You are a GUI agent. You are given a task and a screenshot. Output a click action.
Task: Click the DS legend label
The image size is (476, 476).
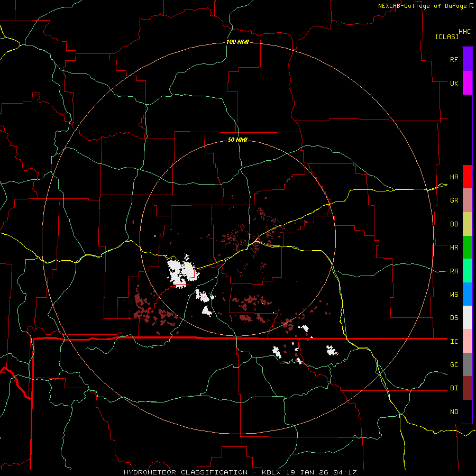point(454,318)
